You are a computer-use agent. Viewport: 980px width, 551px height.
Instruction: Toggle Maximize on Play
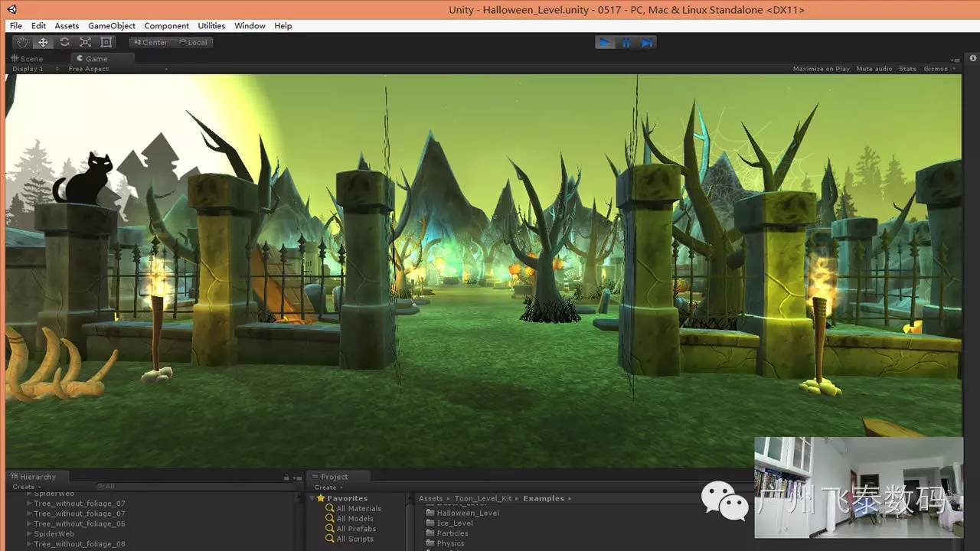click(x=821, y=69)
